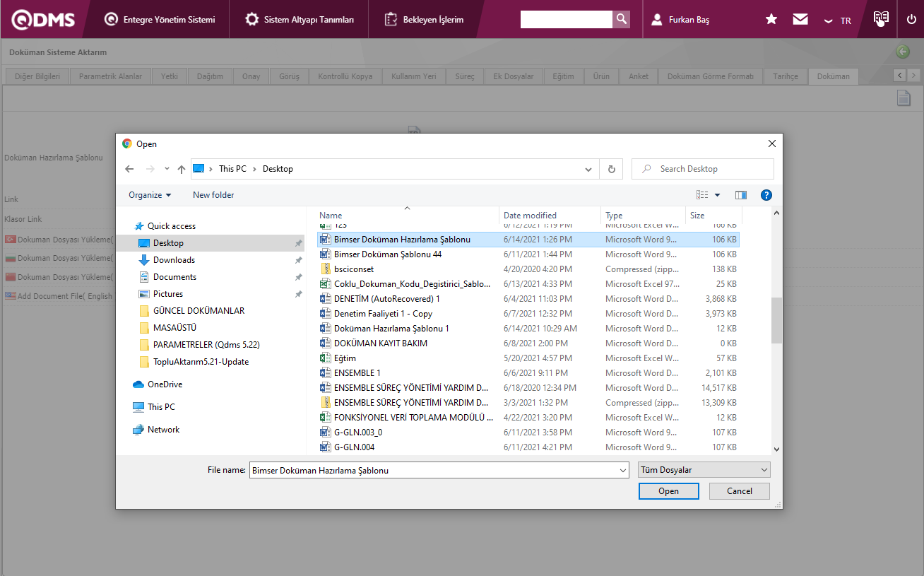The height and width of the screenshot is (576, 924).
Task: Go up one folder with up arrow
Action: click(182, 169)
